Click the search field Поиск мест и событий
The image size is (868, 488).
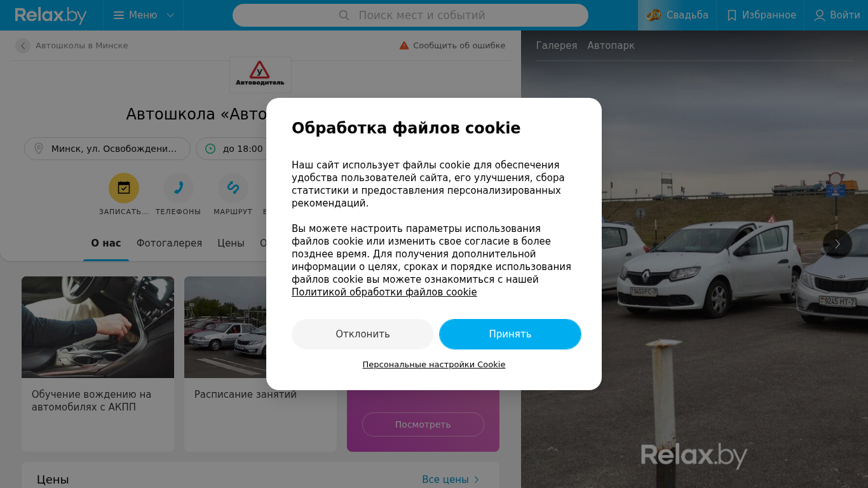click(x=410, y=15)
